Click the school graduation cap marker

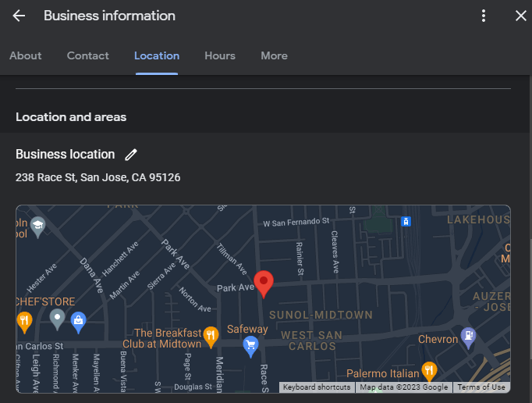tap(37, 227)
